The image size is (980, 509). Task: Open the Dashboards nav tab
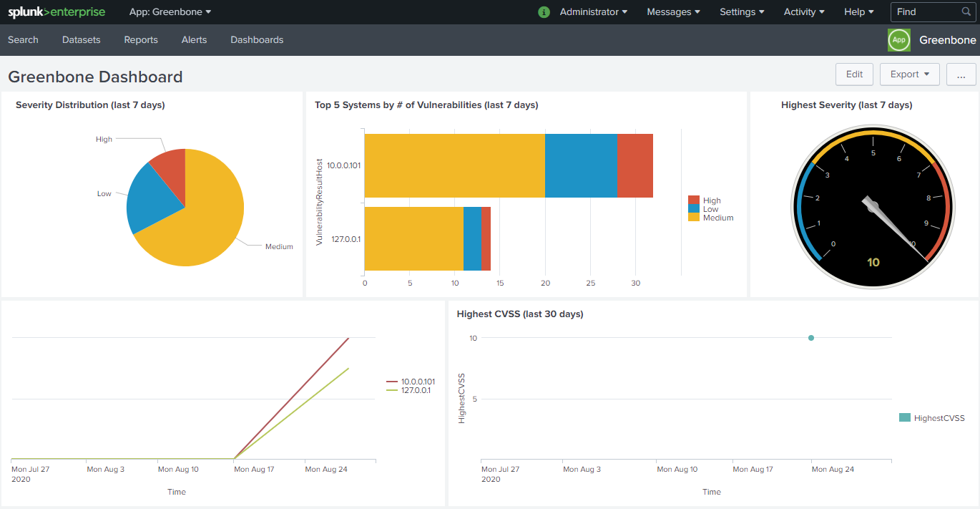257,40
